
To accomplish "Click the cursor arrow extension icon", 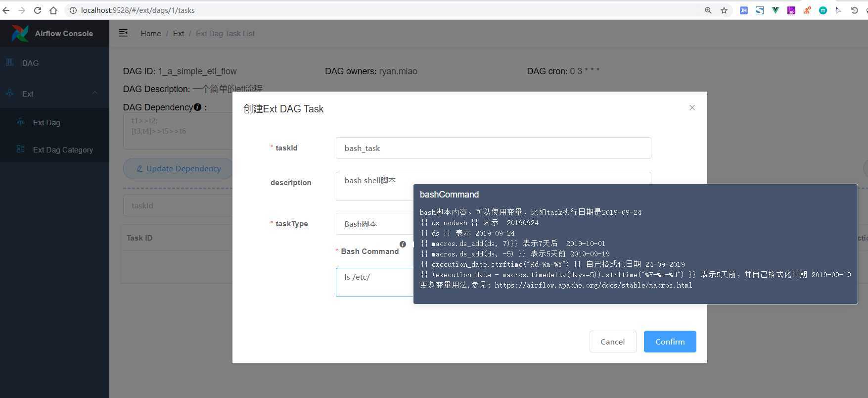I will (x=838, y=10).
